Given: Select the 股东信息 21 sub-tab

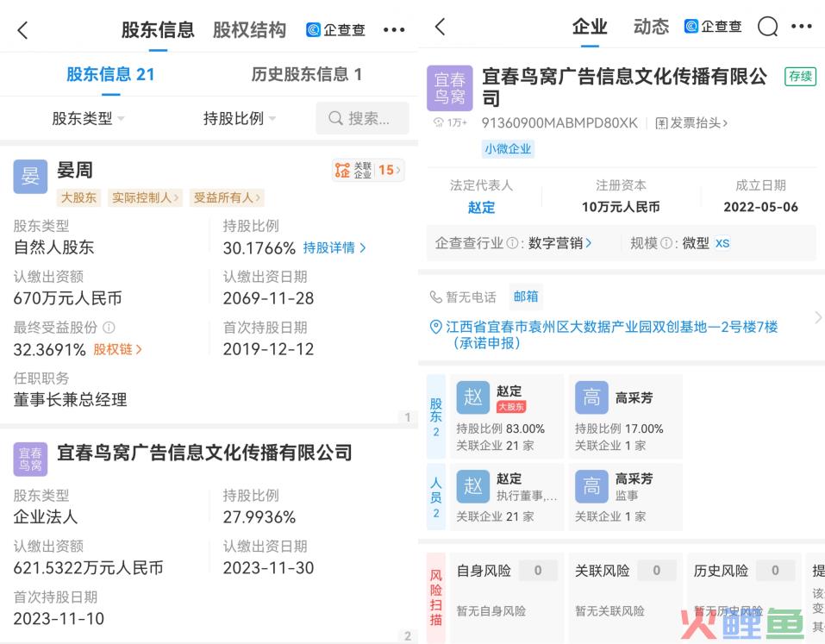Looking at the screenshot, I should point(110,74).
